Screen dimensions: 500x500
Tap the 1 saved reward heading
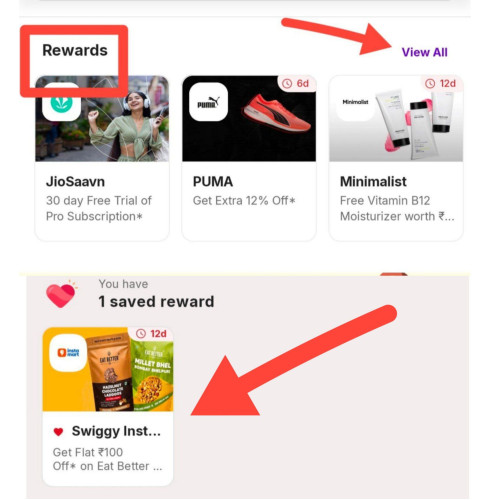[156, 302]
